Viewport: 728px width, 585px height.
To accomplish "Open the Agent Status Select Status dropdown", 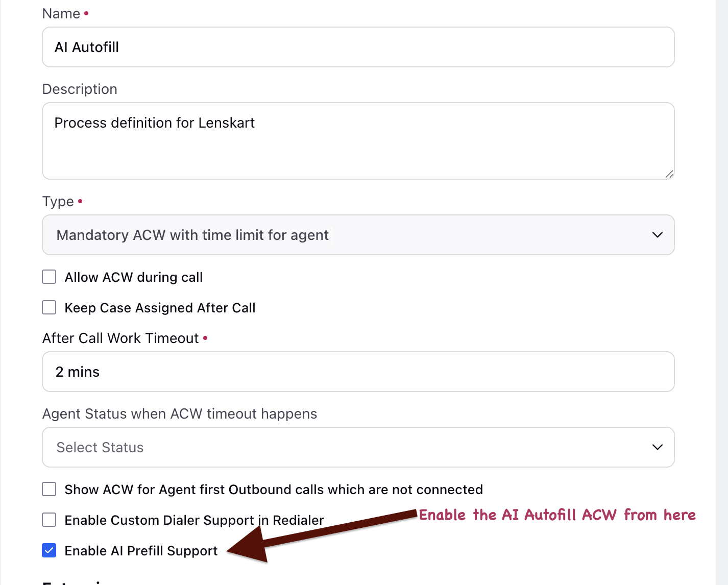I will 358,447.
